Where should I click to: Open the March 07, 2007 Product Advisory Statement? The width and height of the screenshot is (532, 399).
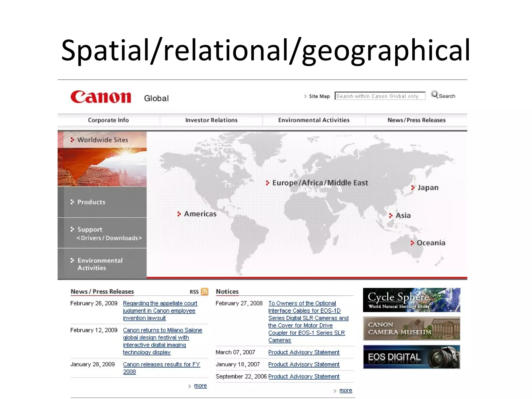[x=304, y=352]
